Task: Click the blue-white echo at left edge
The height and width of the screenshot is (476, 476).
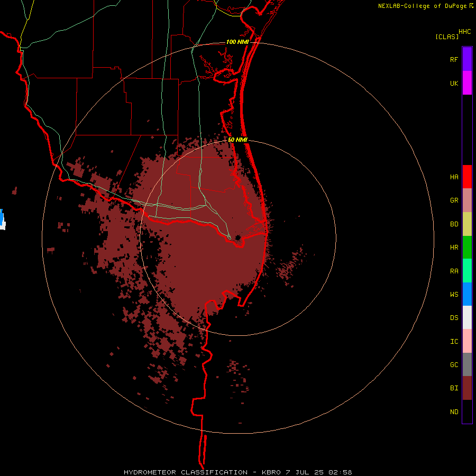Action: coord(2,219)
